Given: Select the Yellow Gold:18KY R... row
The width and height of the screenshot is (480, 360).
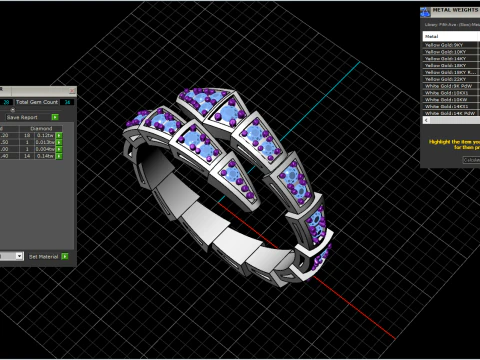Looking at the screenshot, I should [x=451, y=72].
